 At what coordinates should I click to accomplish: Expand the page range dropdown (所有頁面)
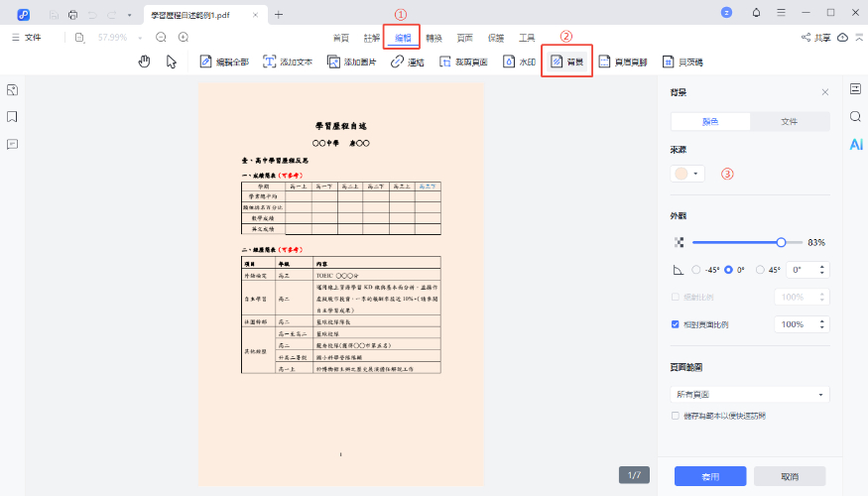click(x=750, y=395)
